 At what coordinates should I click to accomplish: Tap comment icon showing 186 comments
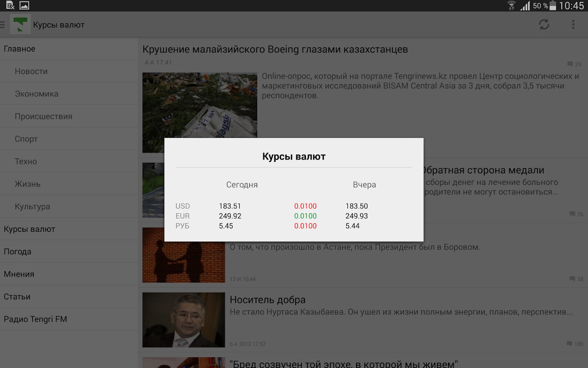[570, 344]
